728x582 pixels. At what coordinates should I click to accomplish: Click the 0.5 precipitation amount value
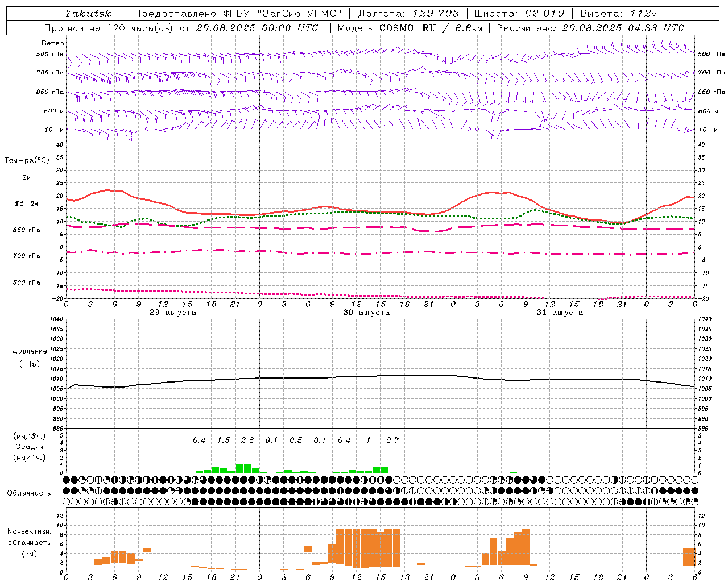point(296,440)
